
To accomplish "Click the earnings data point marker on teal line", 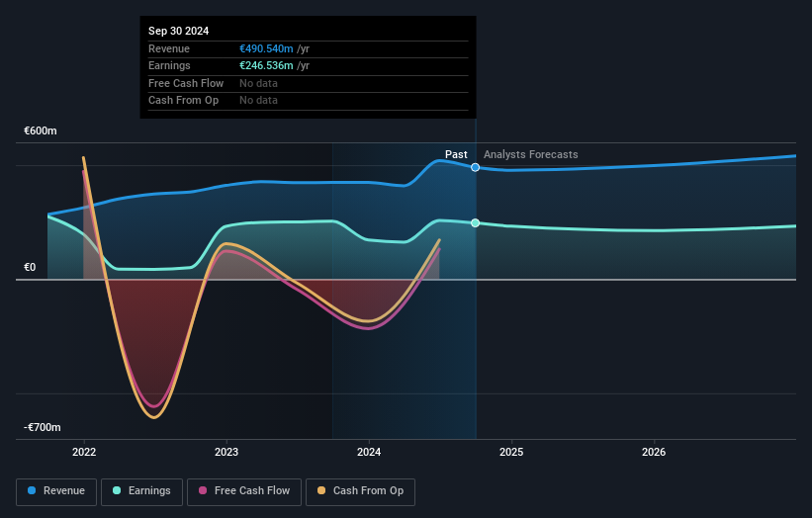I will [475, 223].
